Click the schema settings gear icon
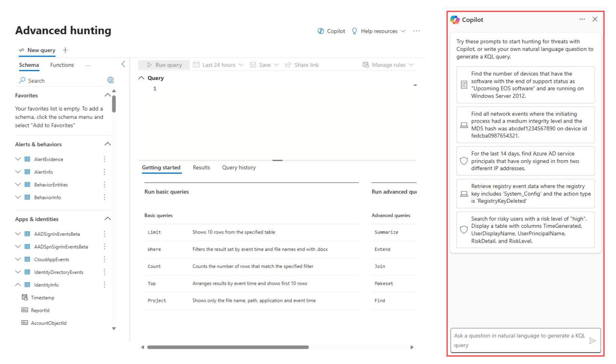The height and width of the screenshot is (364, 616). (x=110, y=80)
